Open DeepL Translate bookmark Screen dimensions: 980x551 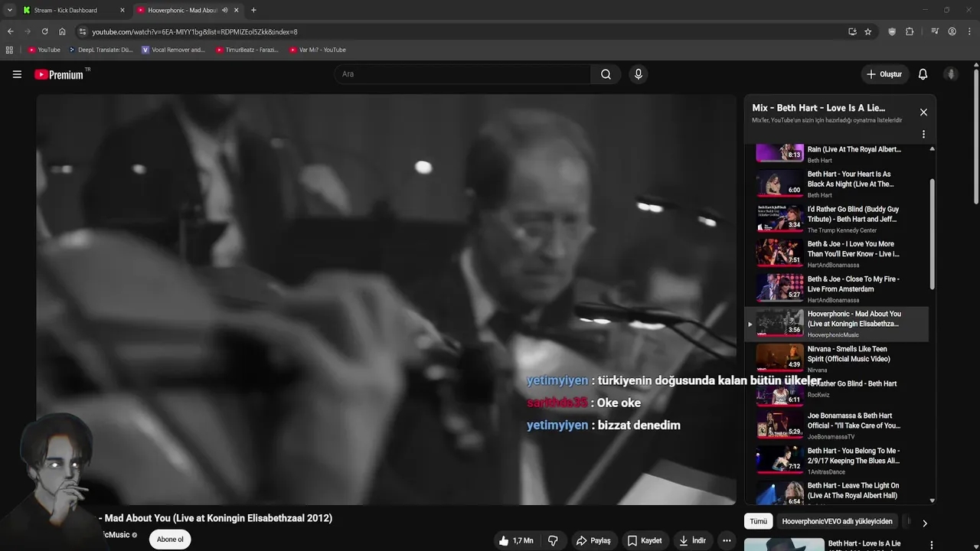pyautogui.click(x=101, y=50)
